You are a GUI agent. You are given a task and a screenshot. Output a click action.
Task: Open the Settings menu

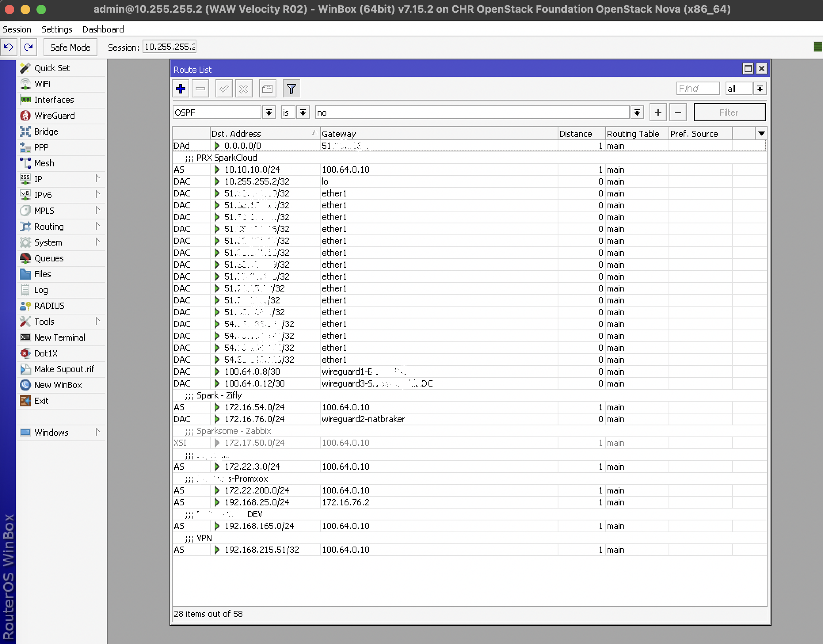(57, 29)
